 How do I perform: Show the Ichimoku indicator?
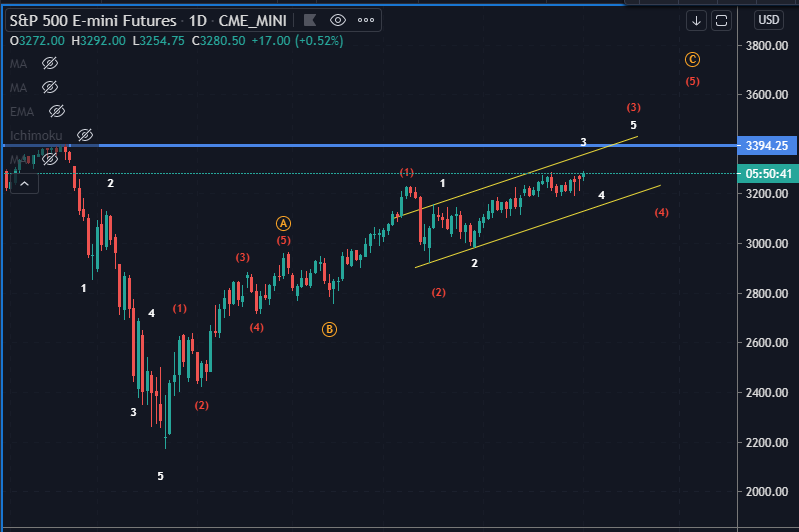click(x=85, y=135)
